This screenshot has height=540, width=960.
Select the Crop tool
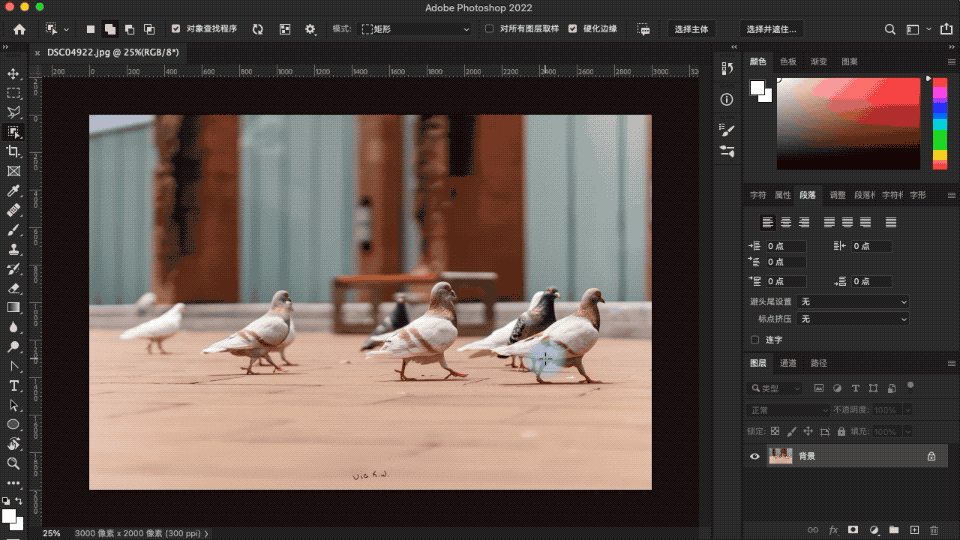click(14, 151)
